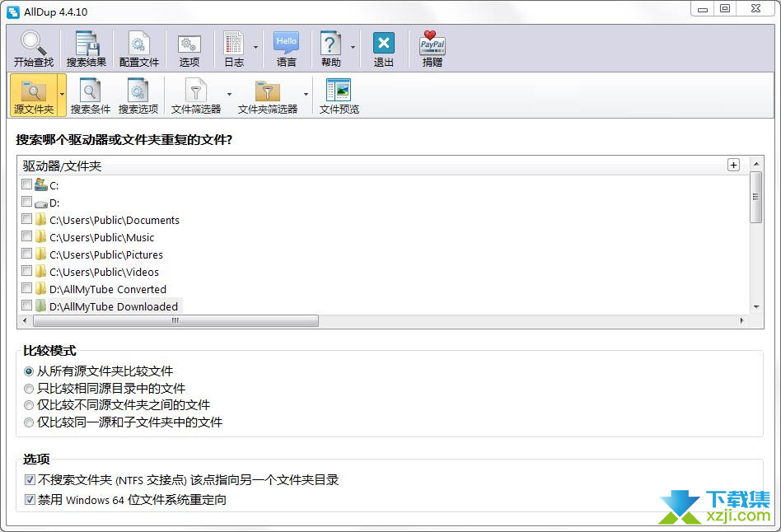Select 仅比较不同源文件夹之间的文件 radio button
This screenshot has height=532, width=781.
[x=29, y=405]
